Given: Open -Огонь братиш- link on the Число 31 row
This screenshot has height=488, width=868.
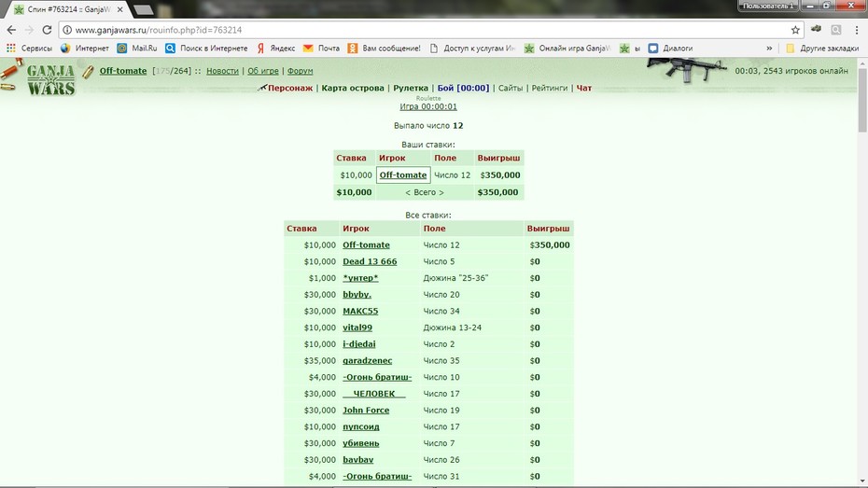Looking at the screenshot, I should click(x=378, y=477).
